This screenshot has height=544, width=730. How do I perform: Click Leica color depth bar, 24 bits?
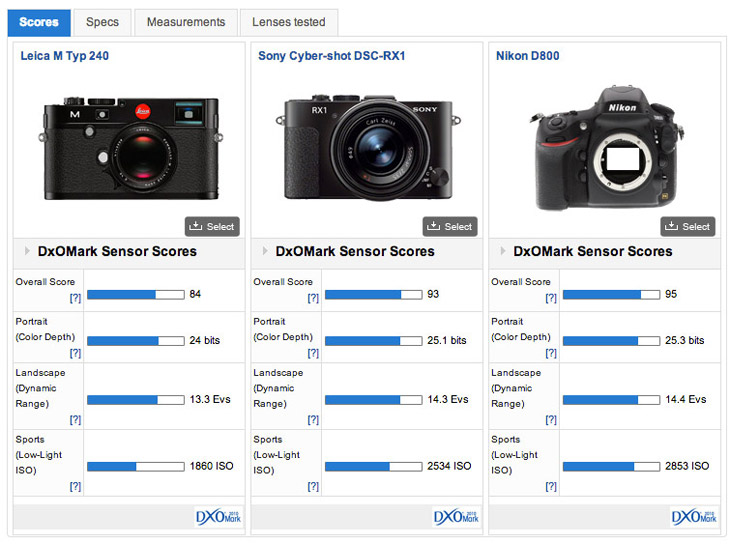click(136, 341)
